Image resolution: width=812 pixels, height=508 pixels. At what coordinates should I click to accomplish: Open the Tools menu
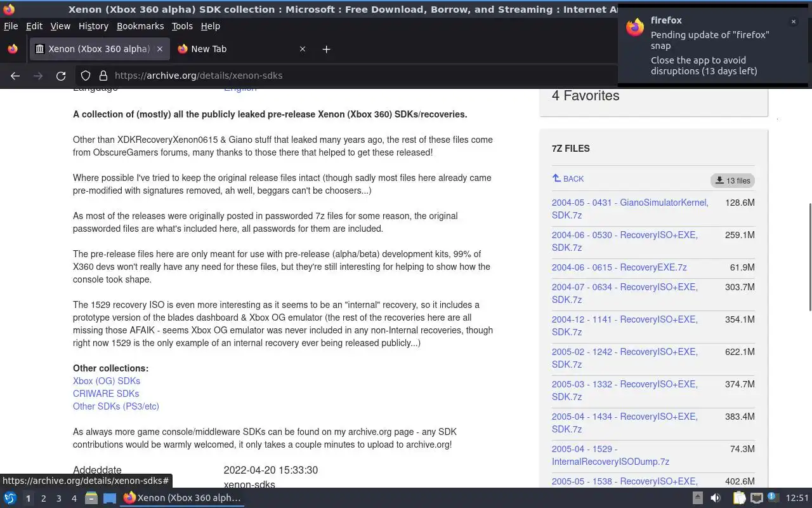[182, 26]
